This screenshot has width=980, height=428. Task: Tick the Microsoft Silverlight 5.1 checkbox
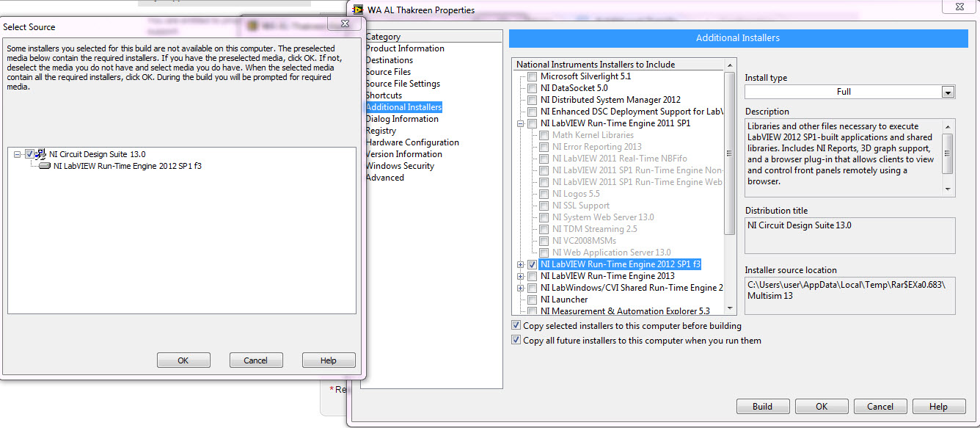[x=532, y=76]
